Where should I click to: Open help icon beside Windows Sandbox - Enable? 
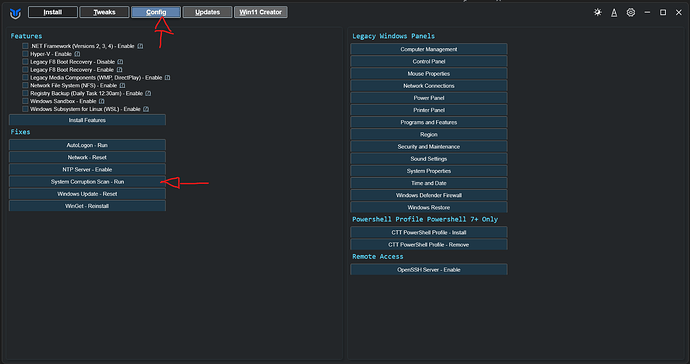tap(101, 101)
